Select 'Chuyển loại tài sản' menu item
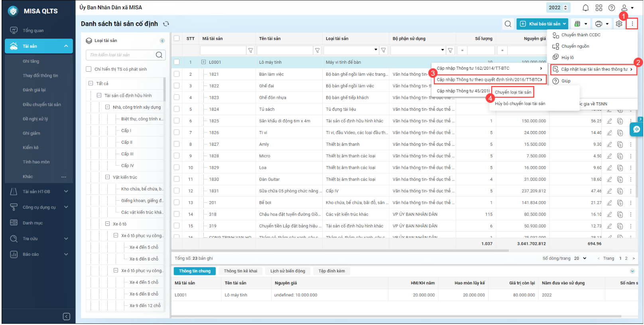This screenshot has width=644, height=325. pyautogui.click(x=513, y=92)
